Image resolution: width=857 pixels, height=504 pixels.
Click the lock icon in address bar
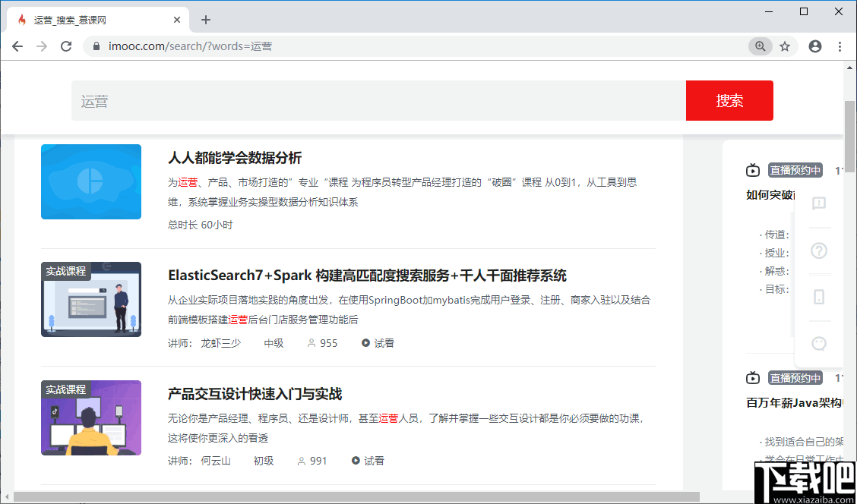coord(97,46)
